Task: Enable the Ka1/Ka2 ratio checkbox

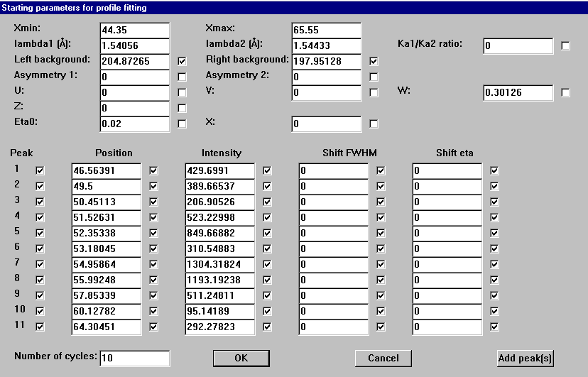Action: [566, 46]
